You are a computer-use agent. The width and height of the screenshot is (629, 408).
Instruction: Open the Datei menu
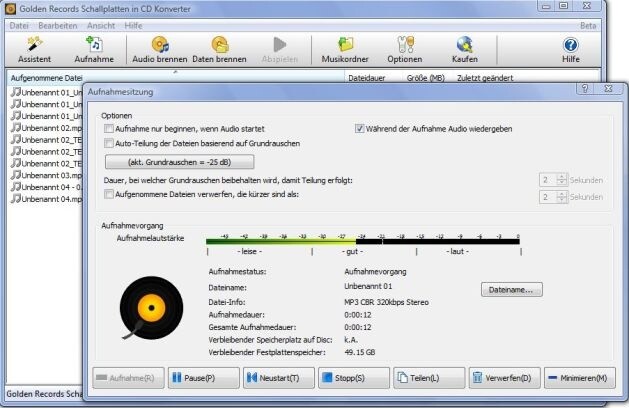click(x=19, y=26)
